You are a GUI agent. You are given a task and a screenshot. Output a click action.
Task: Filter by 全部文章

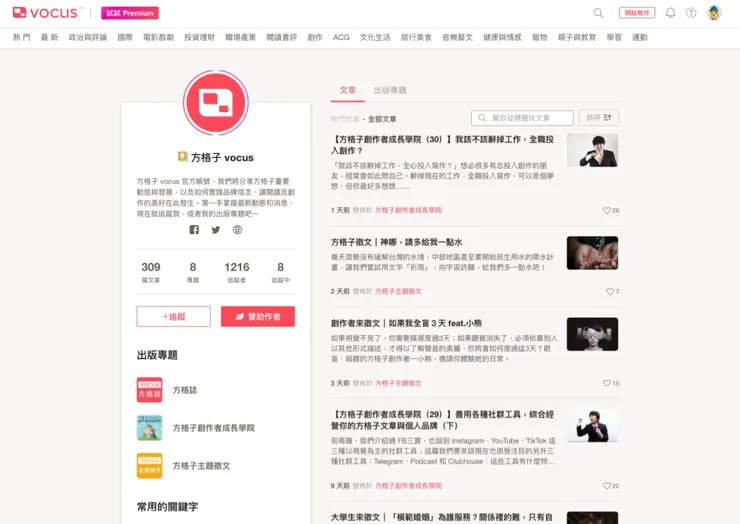(x=382, y=119)
